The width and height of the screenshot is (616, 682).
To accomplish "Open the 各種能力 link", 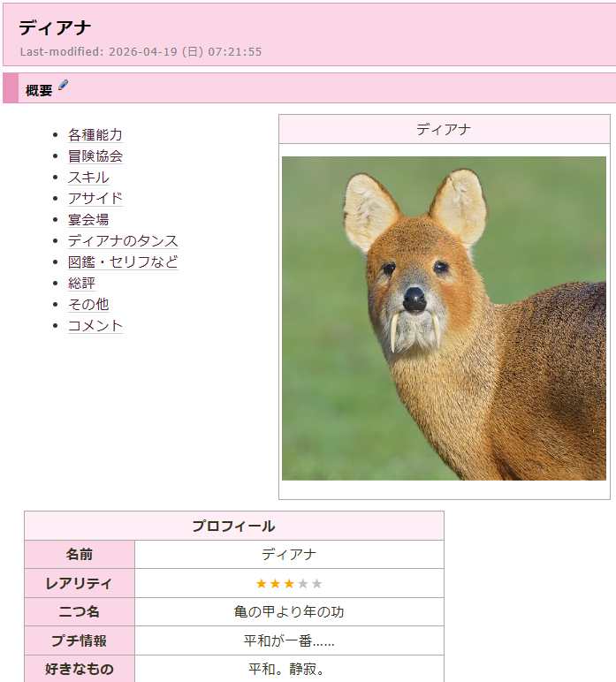I will (x=95, y=135).
